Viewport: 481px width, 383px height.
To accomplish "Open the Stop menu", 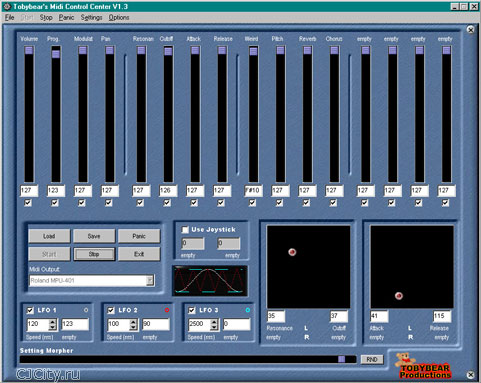I will point(46,17).
